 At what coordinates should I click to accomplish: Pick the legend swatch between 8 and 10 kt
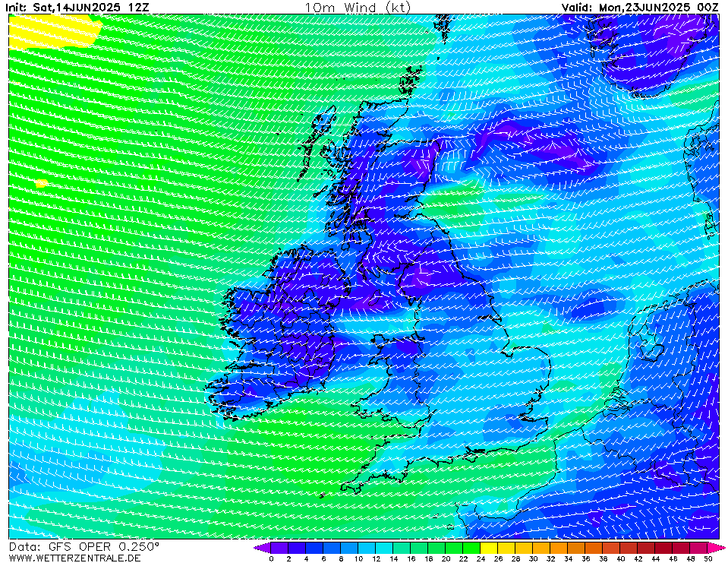pyautogui.click(x=350, y=547)
